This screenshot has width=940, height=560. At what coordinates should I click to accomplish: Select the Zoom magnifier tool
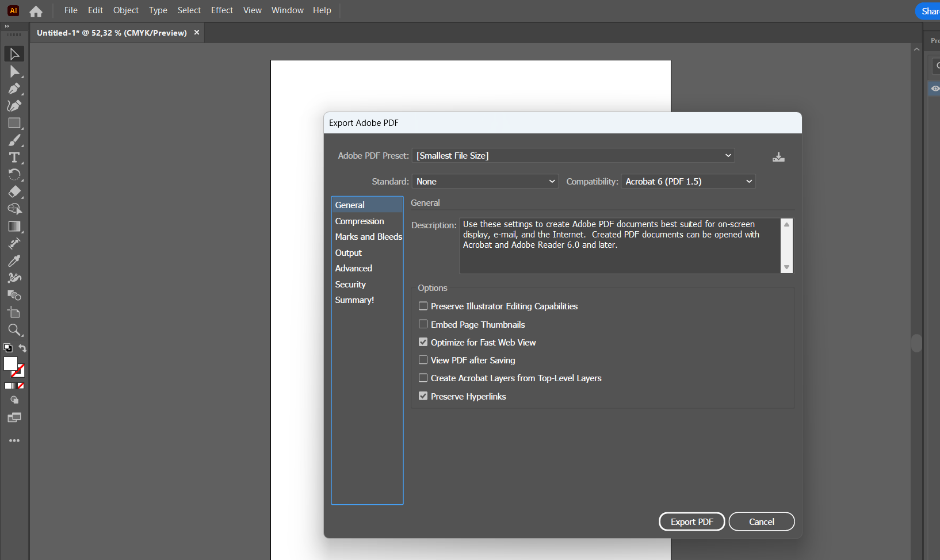tap(14, 330)
